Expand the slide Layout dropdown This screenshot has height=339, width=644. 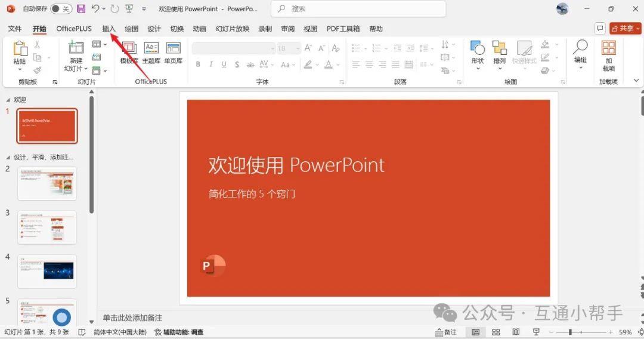click(100, 44)
